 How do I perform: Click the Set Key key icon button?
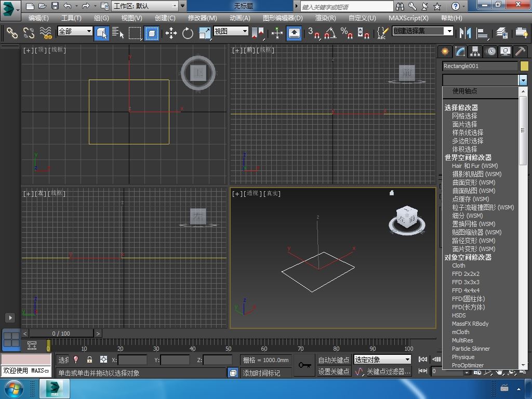click(305, 365)
